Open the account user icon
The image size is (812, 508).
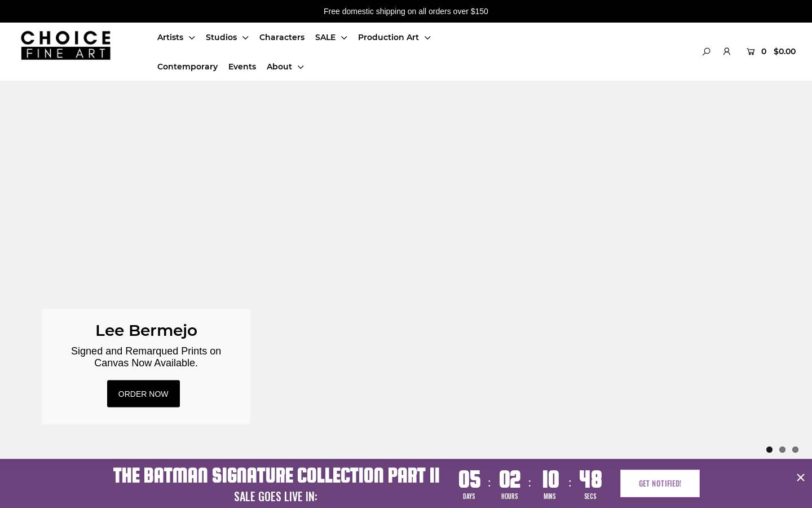pyautogui.click(x=727, y=51)
